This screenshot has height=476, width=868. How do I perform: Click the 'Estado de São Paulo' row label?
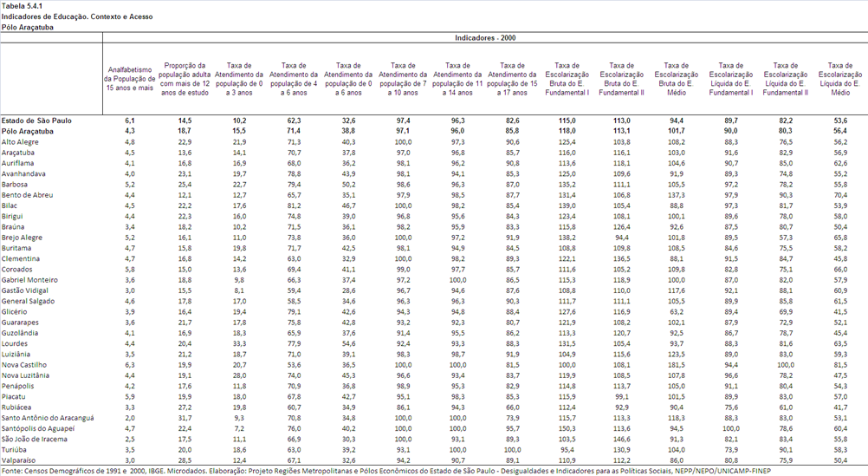[36, 121]
